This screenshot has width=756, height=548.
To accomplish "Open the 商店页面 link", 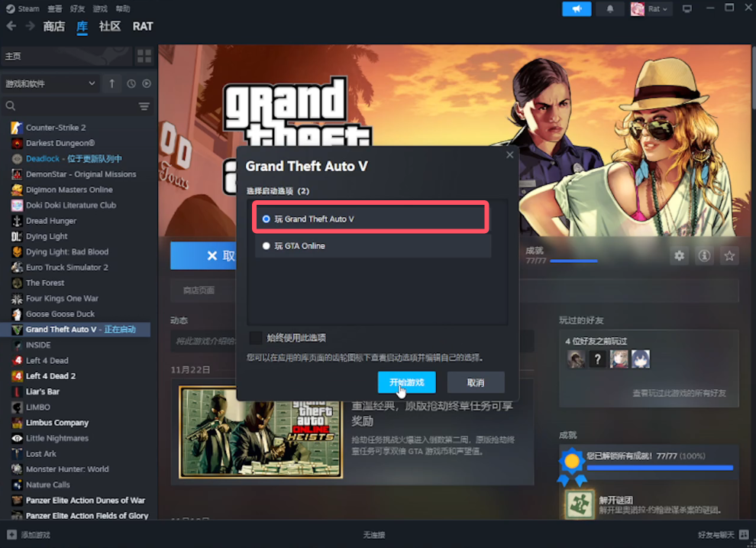I will coord(199,290).
